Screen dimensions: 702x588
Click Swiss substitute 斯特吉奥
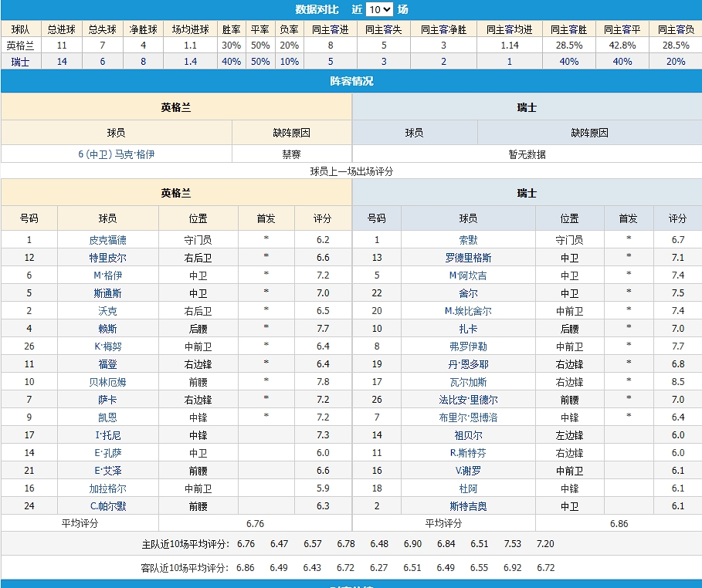pyautogui.click(x=468, y=506)
